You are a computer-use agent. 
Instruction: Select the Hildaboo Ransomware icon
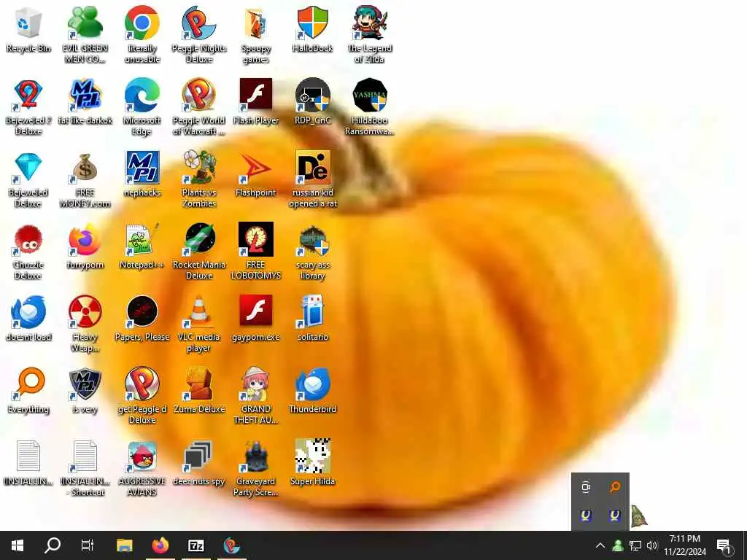coord(370,106)
